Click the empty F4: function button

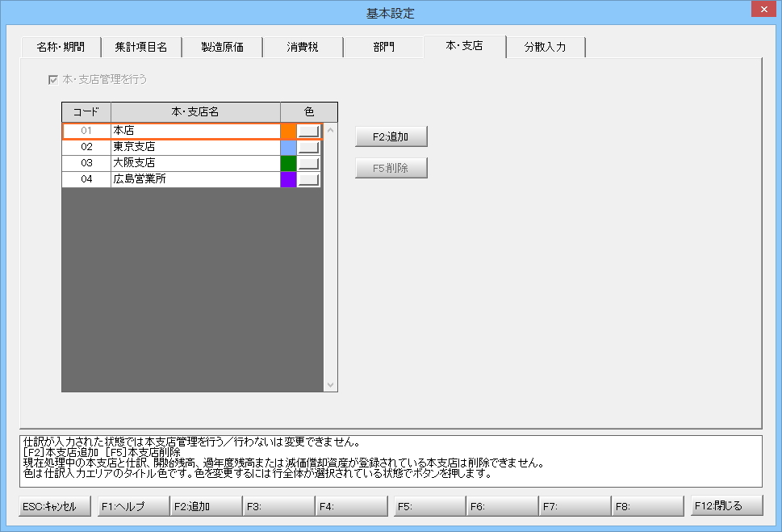(x=352, y=506)
